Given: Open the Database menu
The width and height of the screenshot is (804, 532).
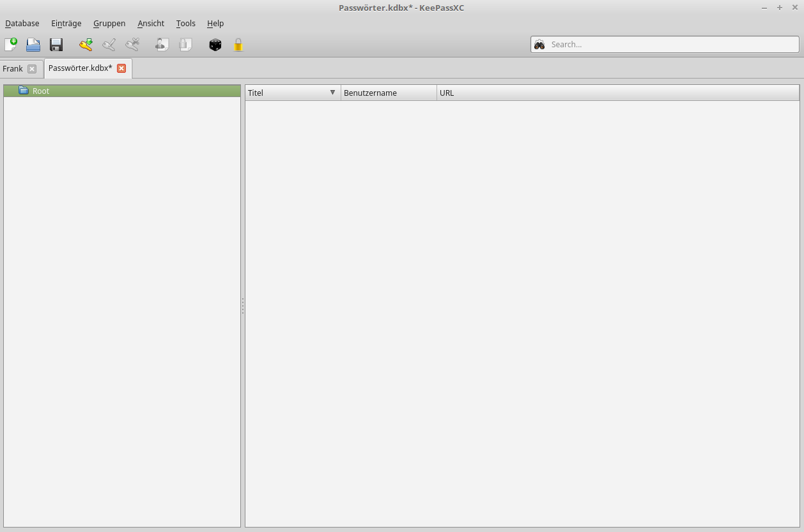Looking at the screenshot, I should [22, 24].
